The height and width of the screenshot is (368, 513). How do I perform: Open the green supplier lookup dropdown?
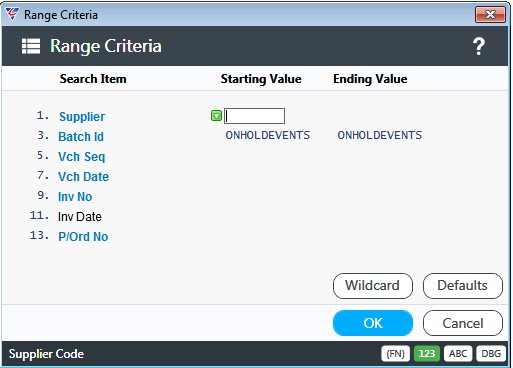point(216,116)
